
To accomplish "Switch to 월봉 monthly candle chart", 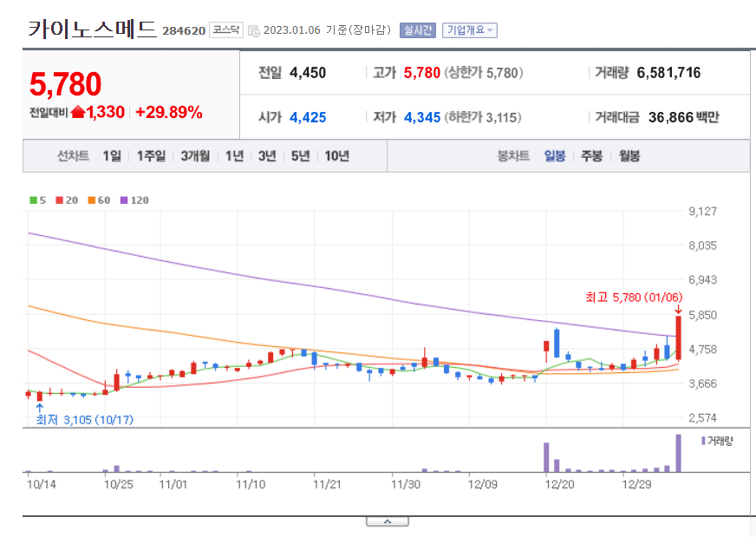I will 629,156.
